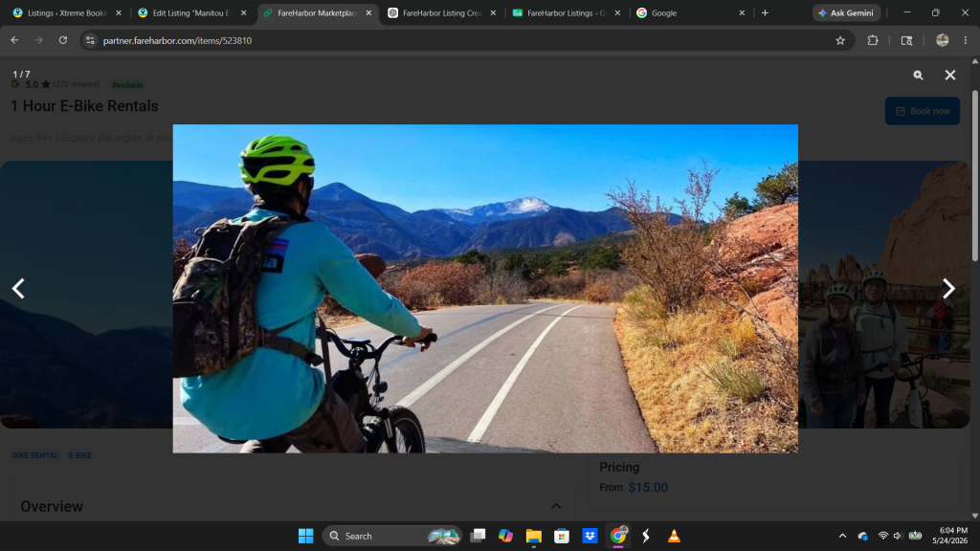This screenshot has height=551, width=980.
Task: Launch Copilot from the taskbar
Action: (x=505, y=536)
